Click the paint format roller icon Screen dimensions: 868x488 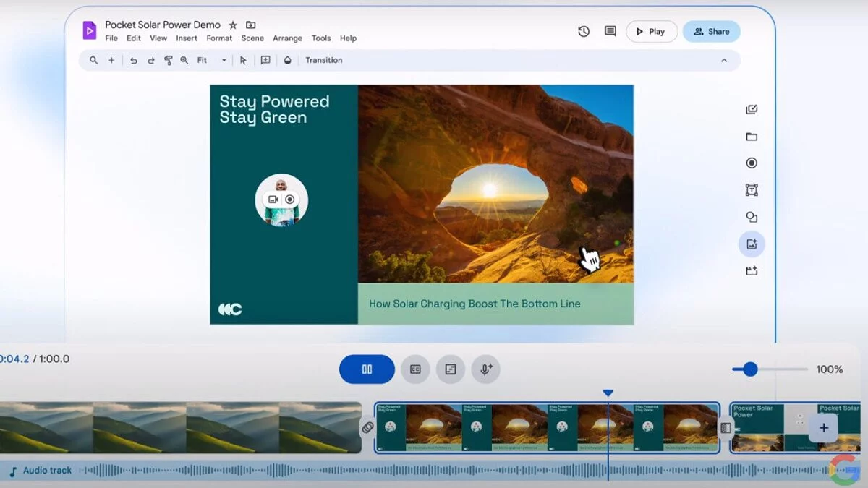click(x=168, y=61)
